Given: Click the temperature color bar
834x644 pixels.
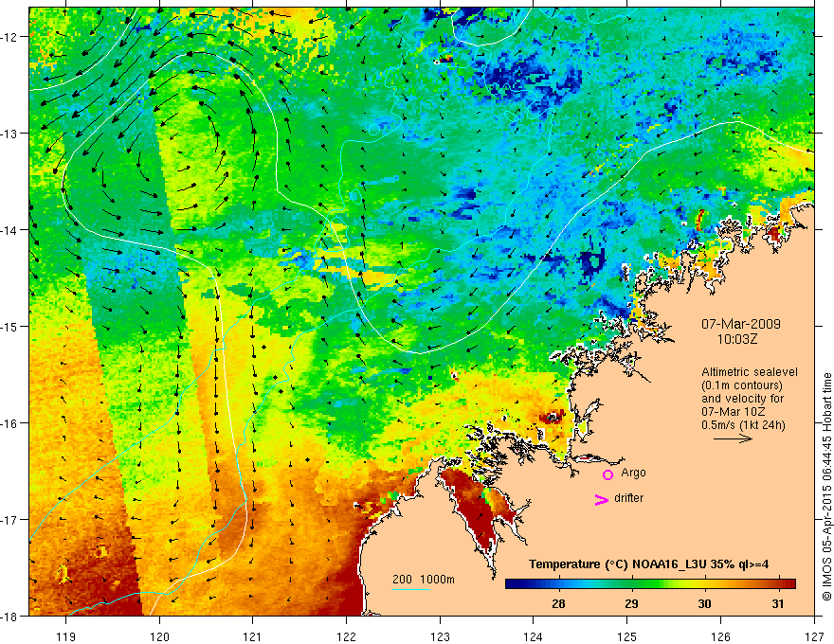Looking at the screenshot, I should tap(650, 583).
